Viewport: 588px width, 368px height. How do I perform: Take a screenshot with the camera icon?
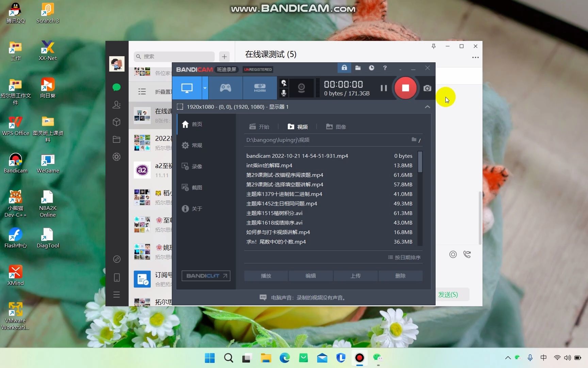427,88
